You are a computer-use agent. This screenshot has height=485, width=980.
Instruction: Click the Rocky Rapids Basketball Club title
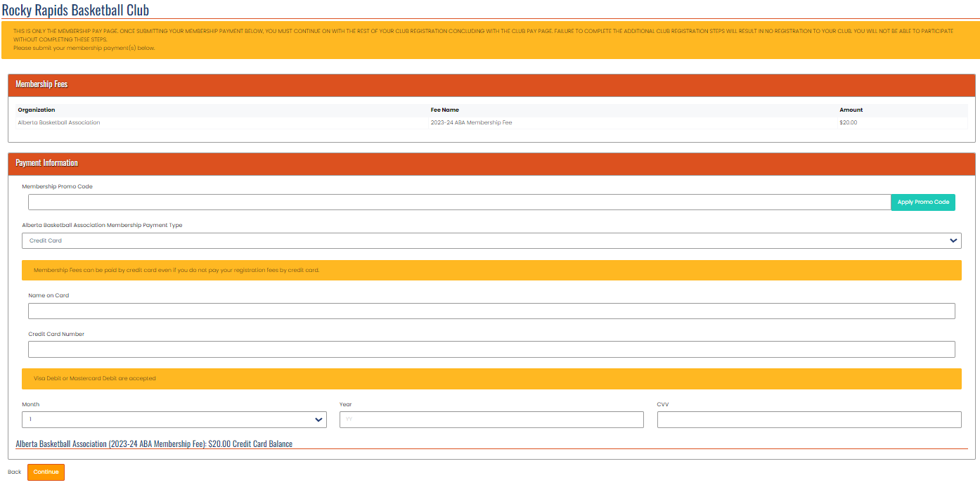pyautogui.click(x=75, y=9)
